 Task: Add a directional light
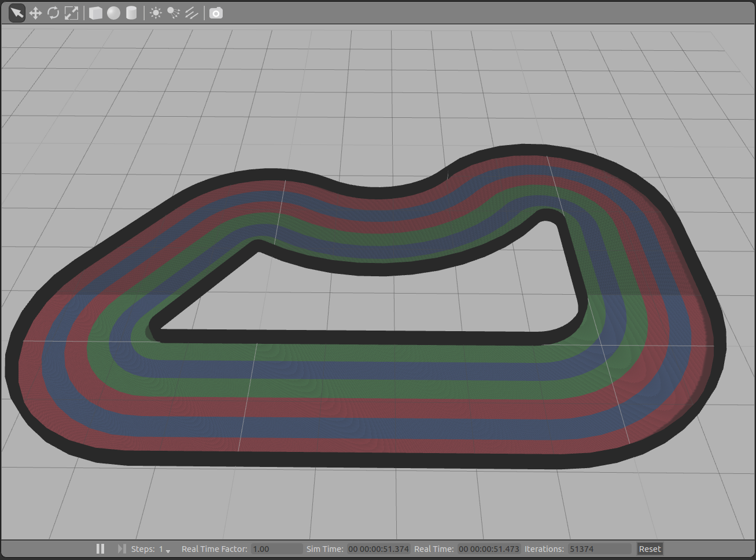pos(191,13)
